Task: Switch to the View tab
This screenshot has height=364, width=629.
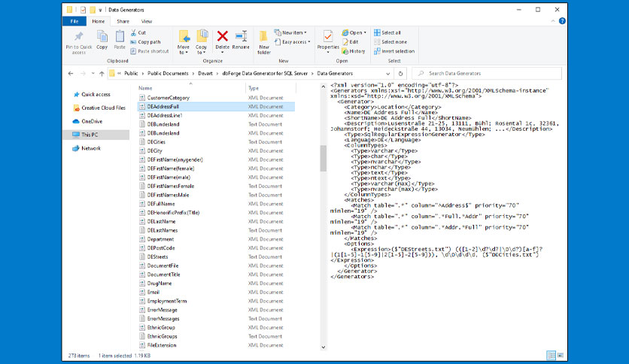Action: (147, 21)
